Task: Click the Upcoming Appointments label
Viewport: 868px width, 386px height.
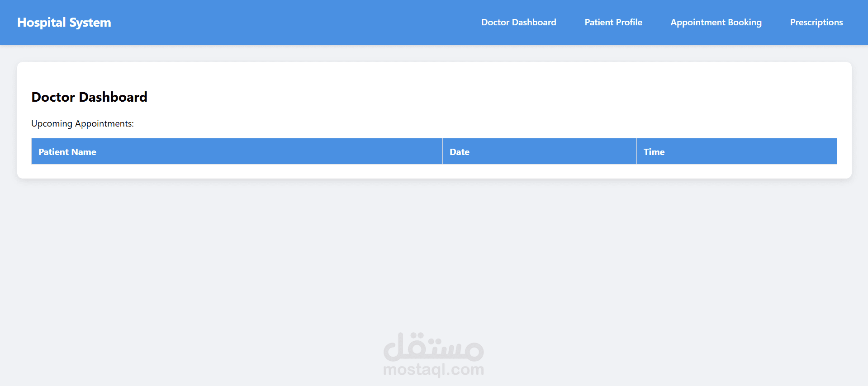Action: pos(83,123)
